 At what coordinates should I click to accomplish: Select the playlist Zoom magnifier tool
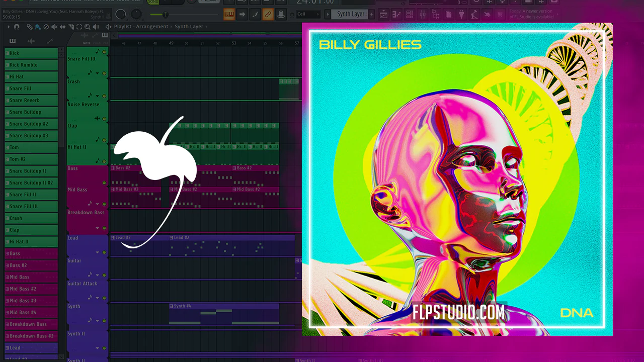pos(88,27)
